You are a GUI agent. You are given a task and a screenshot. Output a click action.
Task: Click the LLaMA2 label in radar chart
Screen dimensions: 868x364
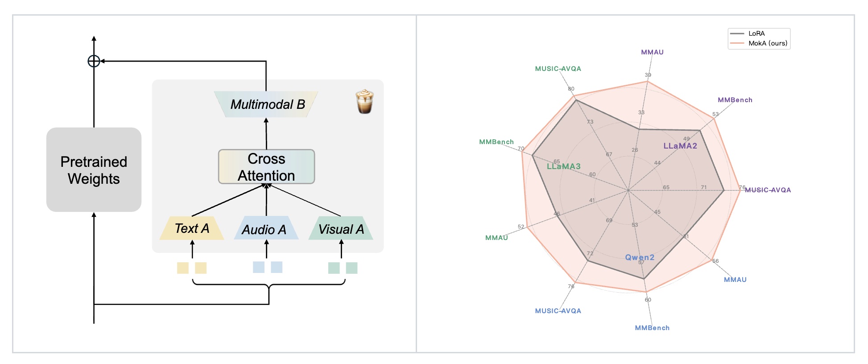pyautogui.click(x=680, y=146)
